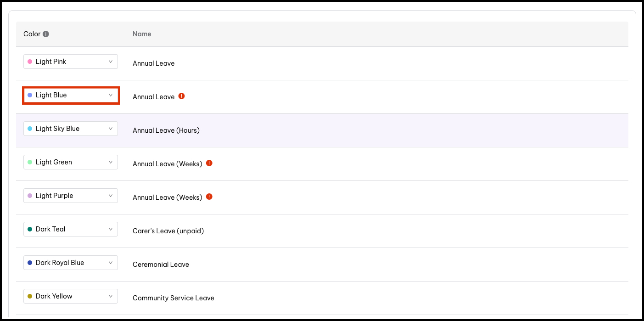Open the Light Pink color dropdown
Screen dimensions: 644x321
tap(71, 62)
